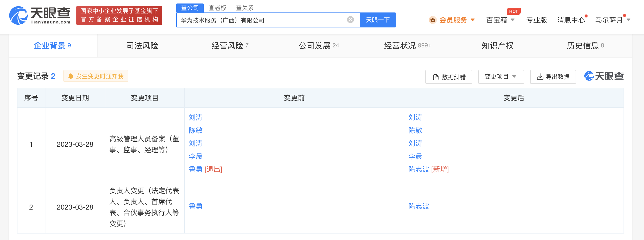The height and width of the screenshot is (240, 644).
Task: Click 陈敏 link in 变更前 column
Action: click(195, 130)
